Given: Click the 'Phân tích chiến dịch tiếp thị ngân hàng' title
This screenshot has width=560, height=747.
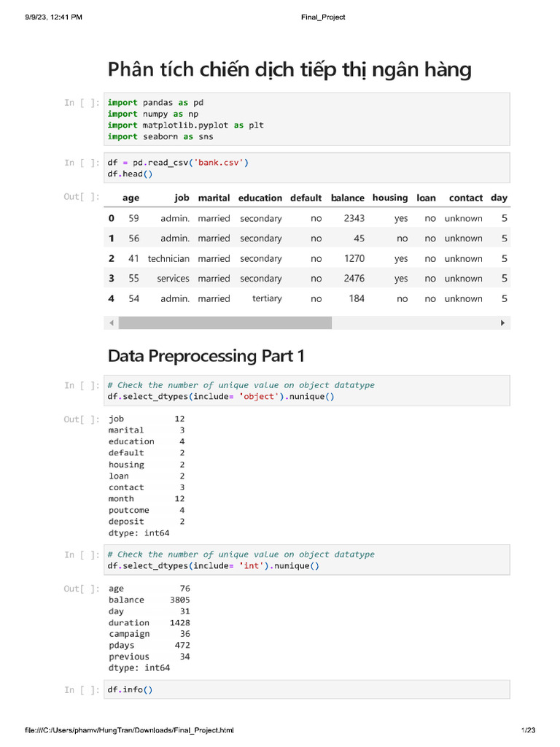Looking at the screenshot, I should point(289,70).
